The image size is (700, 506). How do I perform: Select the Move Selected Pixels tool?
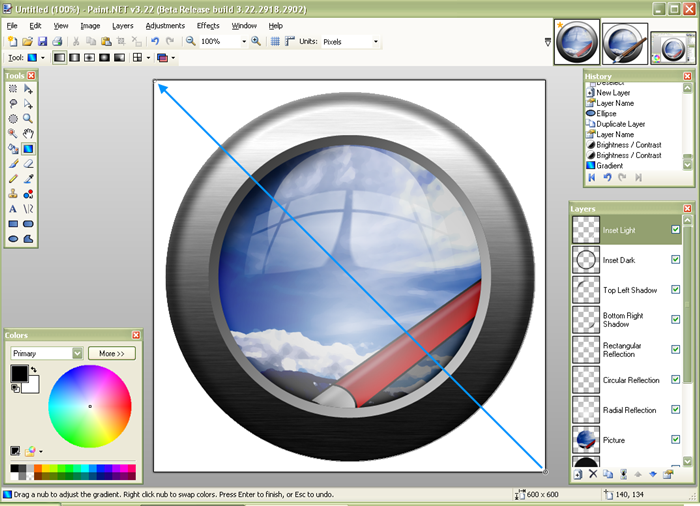pyautogui.click(x=28, y=89)
